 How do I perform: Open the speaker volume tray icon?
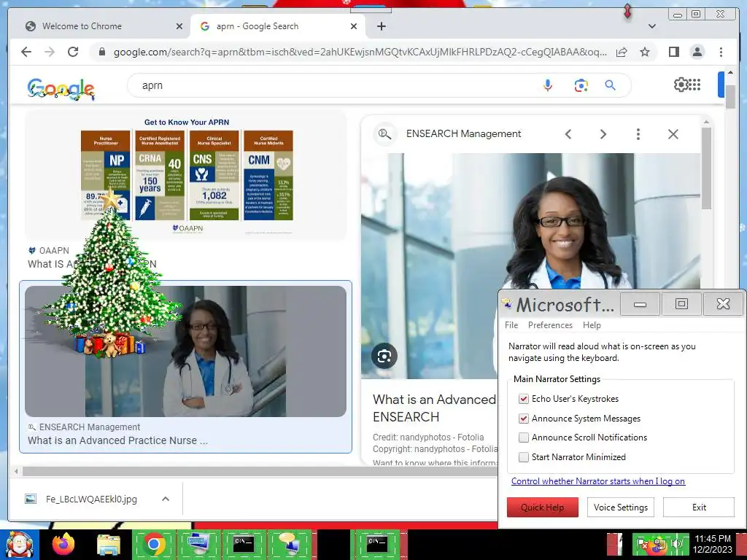click(x=676, y=543)
